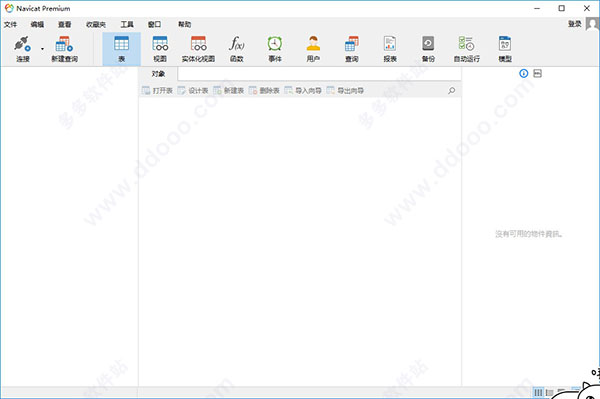Viewport: 600px width, 399px height.
Task: Select the Query (查询) toolbar icon
Action: [x=351, y=44]
